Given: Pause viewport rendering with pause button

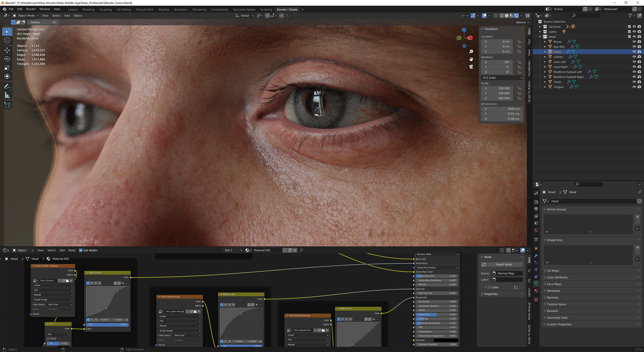Looking at the screenshot, I should point(528,16).
